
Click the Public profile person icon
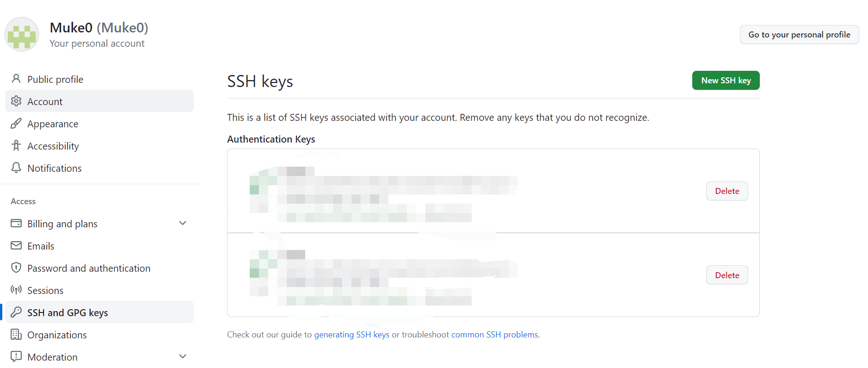[16, 79]
